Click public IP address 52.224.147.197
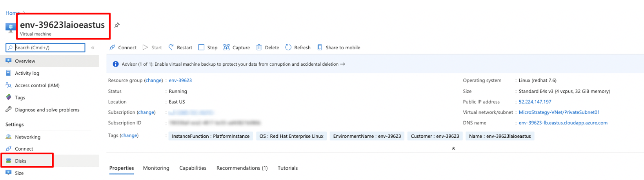 (x=535, y=102)
